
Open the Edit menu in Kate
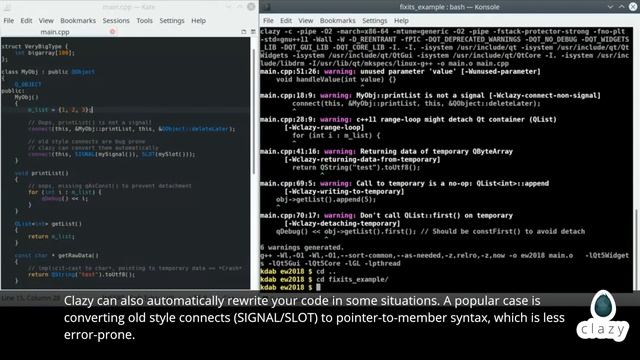pos(26,20)
